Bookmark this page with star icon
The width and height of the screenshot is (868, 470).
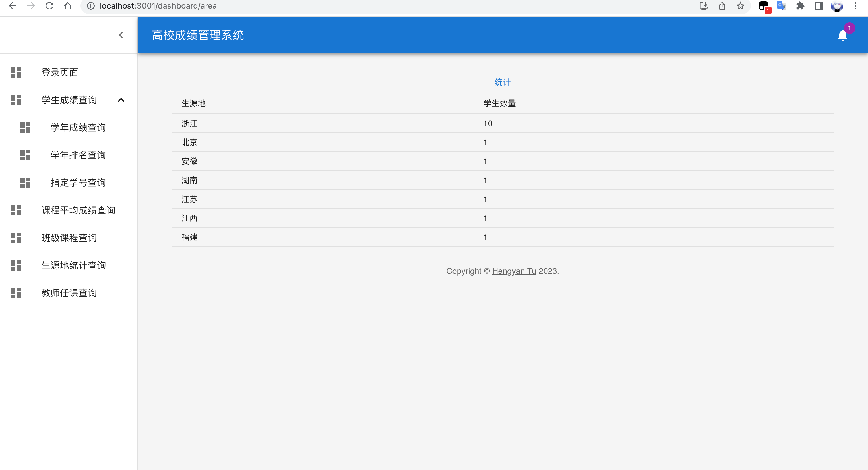click(740, 6)
